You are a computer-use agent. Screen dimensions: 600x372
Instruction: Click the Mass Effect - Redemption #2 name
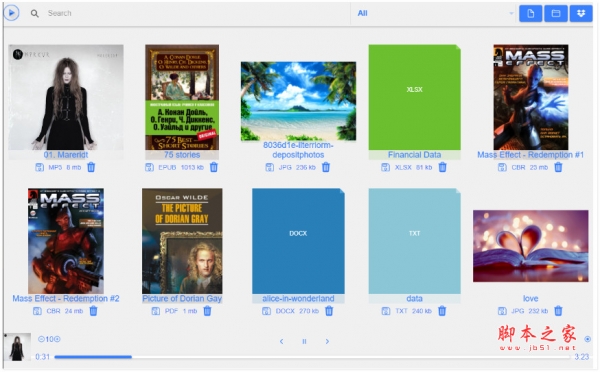pyautogui.click(x=66, y=299)
